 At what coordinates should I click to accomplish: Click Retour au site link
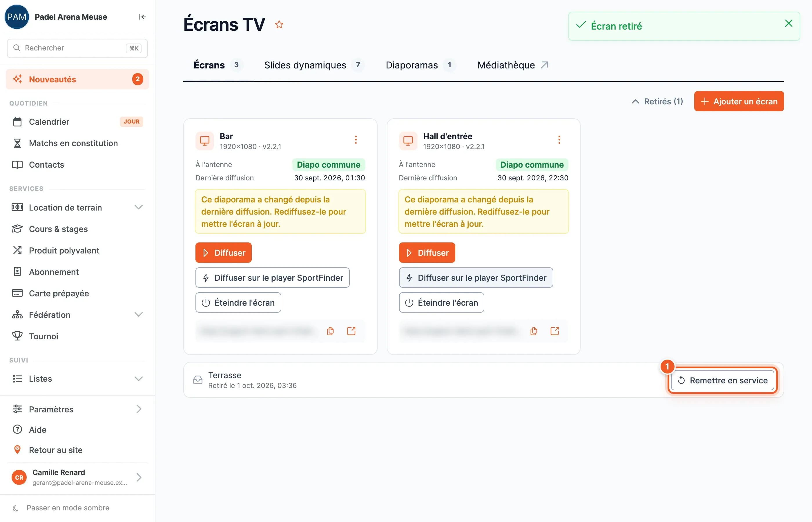[x=78, y=450]
